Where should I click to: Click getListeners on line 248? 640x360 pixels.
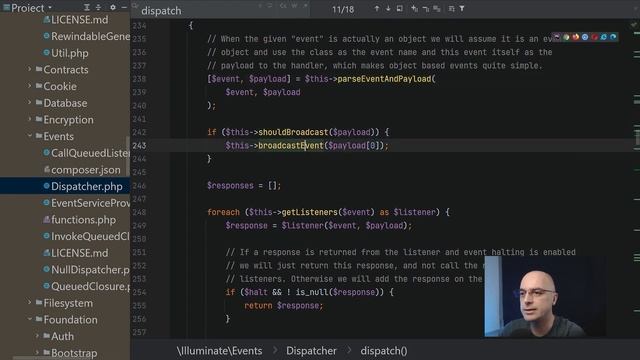(309, 212)
